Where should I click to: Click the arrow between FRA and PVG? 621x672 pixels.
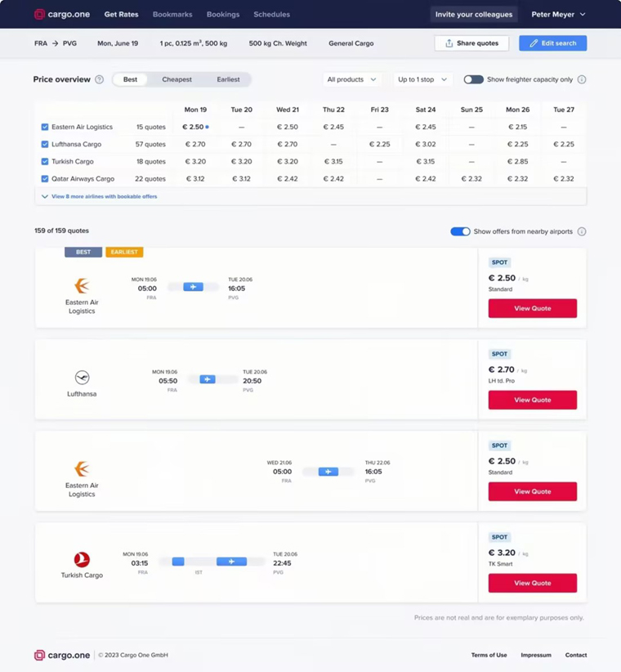(55, 43)
